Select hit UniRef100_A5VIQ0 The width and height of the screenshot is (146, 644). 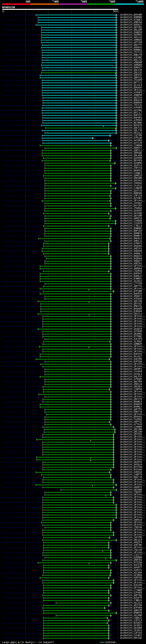[x=131, y=638]
